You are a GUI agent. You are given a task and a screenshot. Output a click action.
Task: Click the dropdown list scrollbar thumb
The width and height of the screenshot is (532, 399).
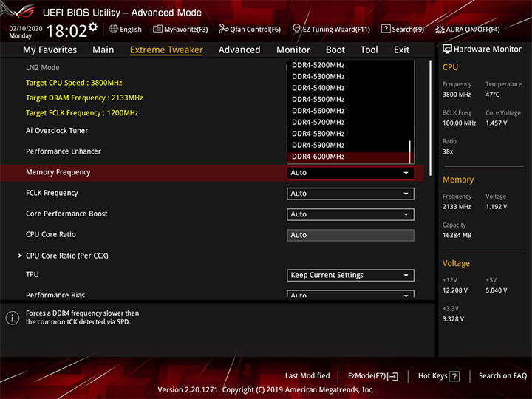tap(410, 151)
